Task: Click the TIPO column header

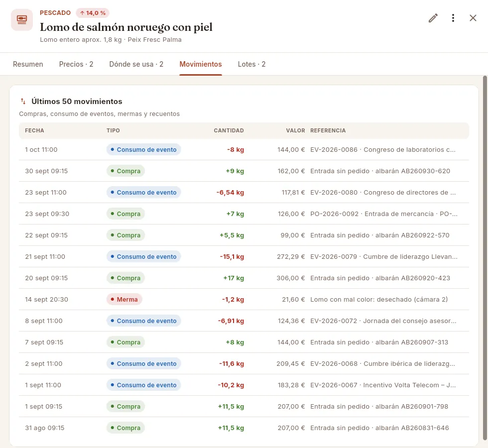Action: [x=114, y=130]
